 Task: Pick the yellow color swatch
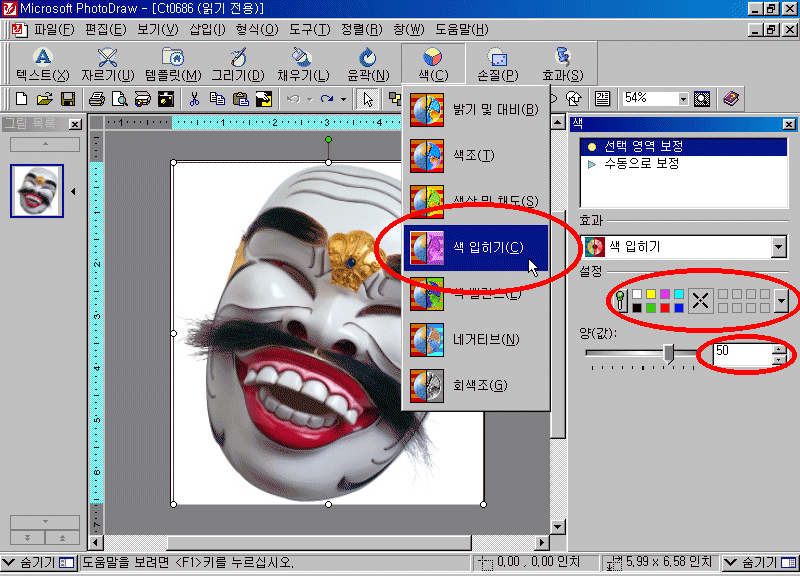point(651,294)
